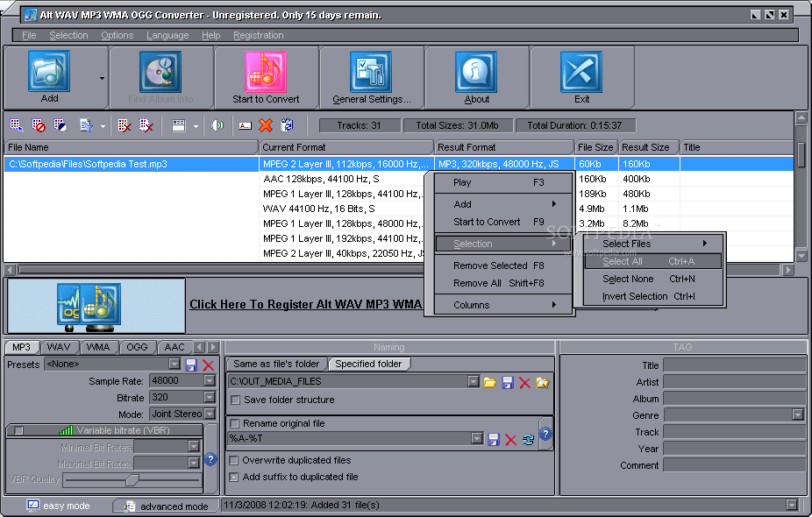Image resolution: width=812 pixels, height=517 pixels.
Task: Click the select none grid icon
Action: (x=39, y=125)
